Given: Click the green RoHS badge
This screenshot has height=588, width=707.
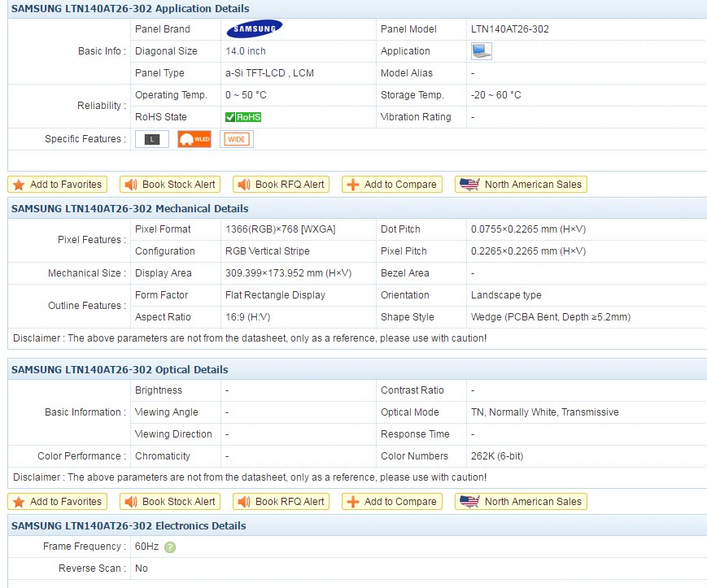Looking at the screenshot, I should pos(243,117).
